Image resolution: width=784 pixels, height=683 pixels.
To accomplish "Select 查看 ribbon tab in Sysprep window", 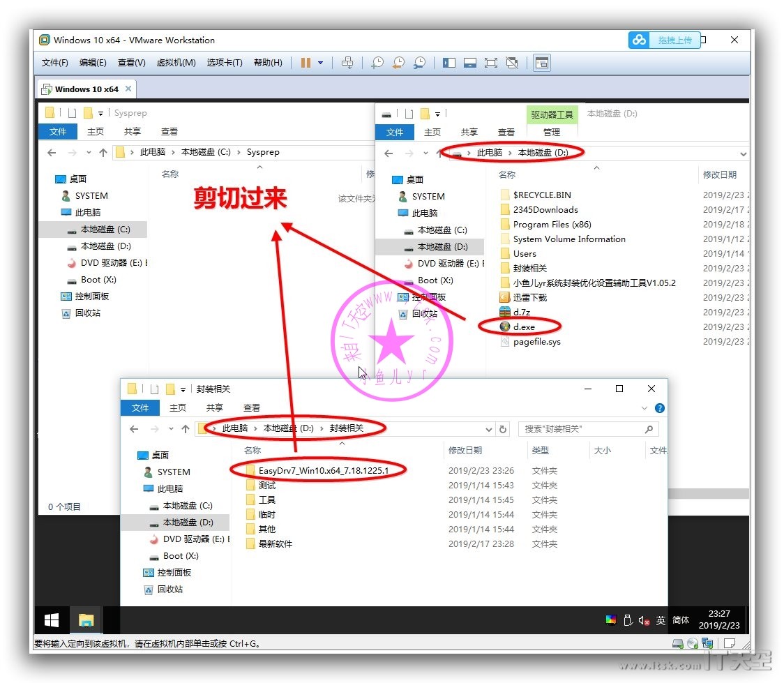I will [x=169, y=131].
